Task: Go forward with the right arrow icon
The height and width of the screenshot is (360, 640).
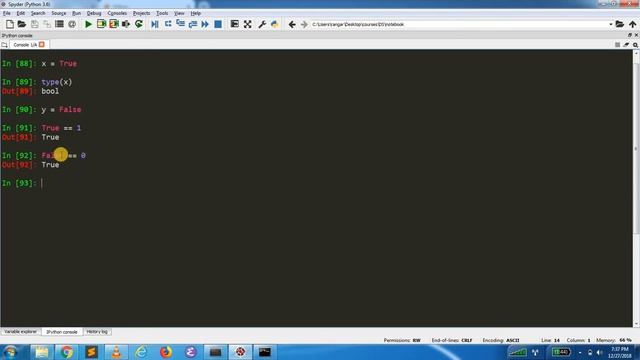Action: 304,24
